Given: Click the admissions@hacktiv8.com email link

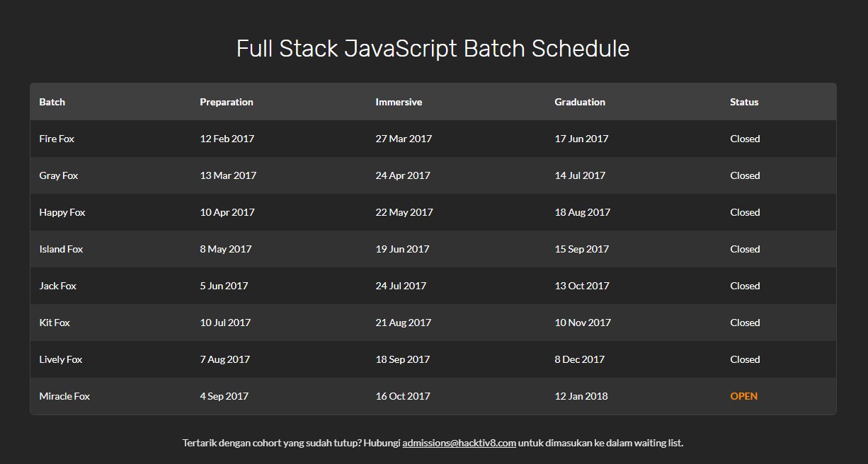Looking at the screenshot, I should (x=459, y=443).
